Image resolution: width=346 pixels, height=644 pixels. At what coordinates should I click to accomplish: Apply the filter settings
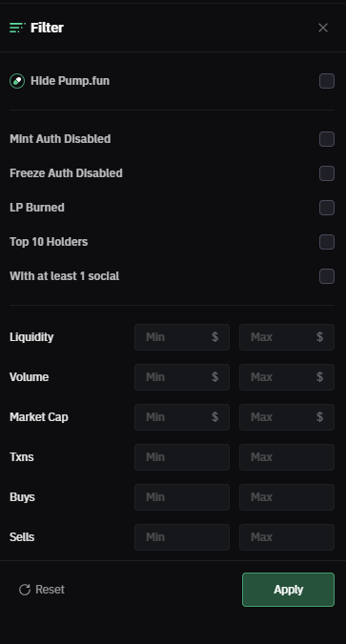[x=289, y=590]
